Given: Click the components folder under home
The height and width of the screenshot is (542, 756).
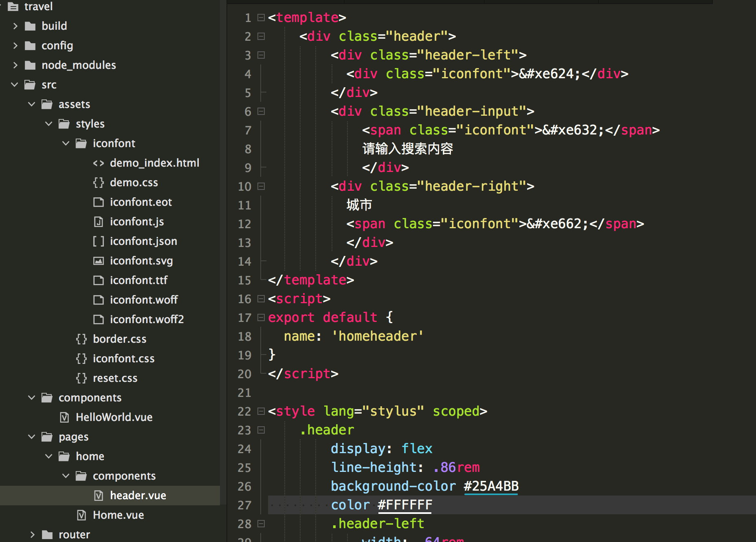Looking at the screenshot, I should coord(124,476).
